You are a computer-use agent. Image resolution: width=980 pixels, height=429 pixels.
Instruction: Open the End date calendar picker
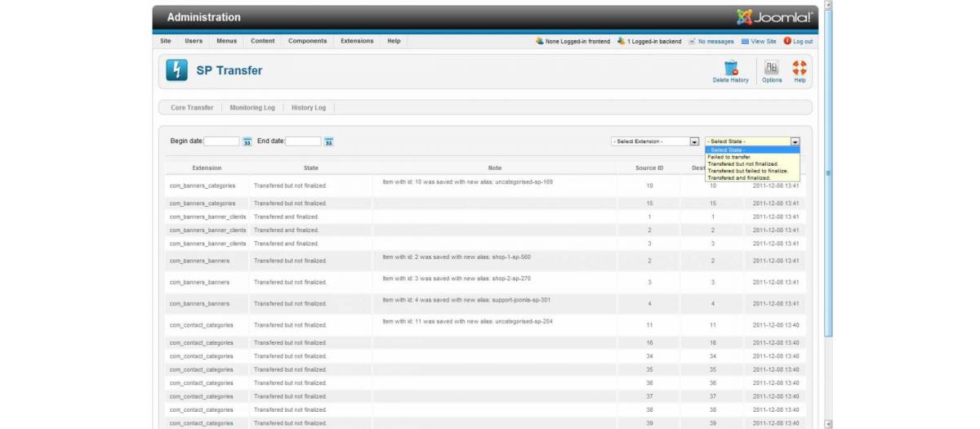(328, 141)
